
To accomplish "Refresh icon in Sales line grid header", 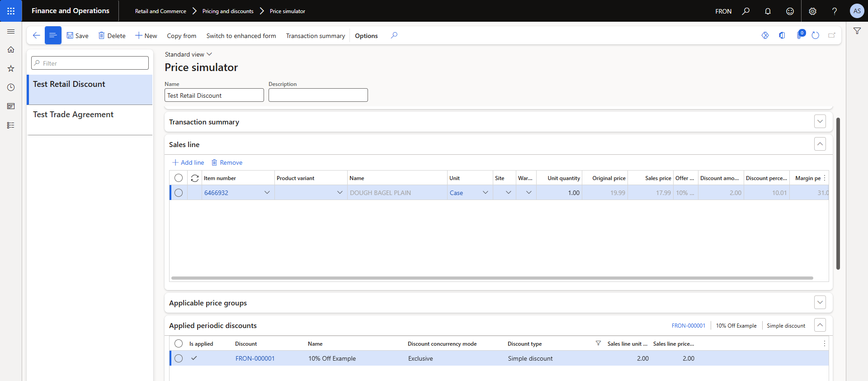I will tap(195, 178).
